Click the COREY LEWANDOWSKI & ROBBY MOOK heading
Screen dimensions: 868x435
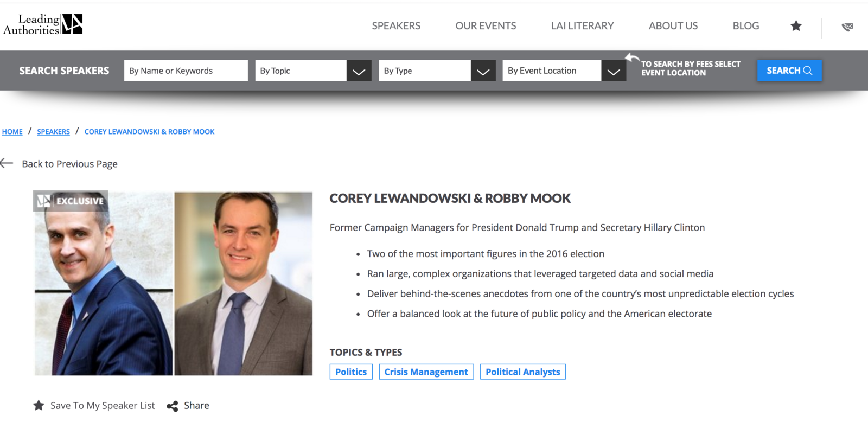tap(450, 199)
